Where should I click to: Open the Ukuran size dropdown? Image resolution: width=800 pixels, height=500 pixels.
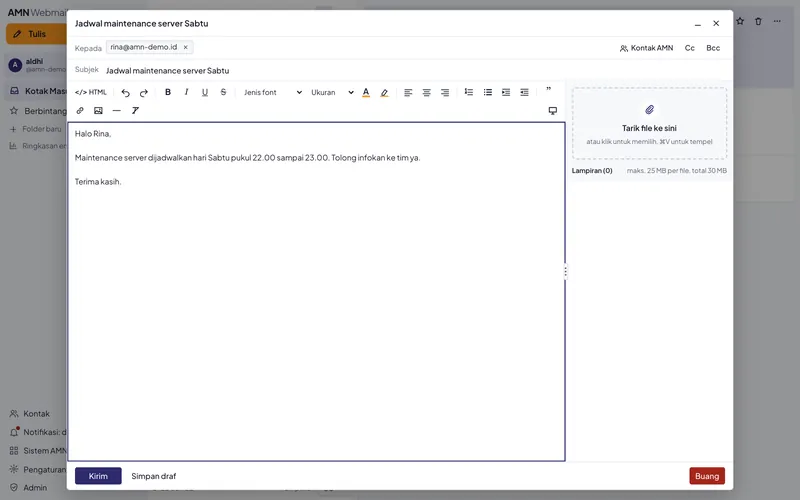332,92
